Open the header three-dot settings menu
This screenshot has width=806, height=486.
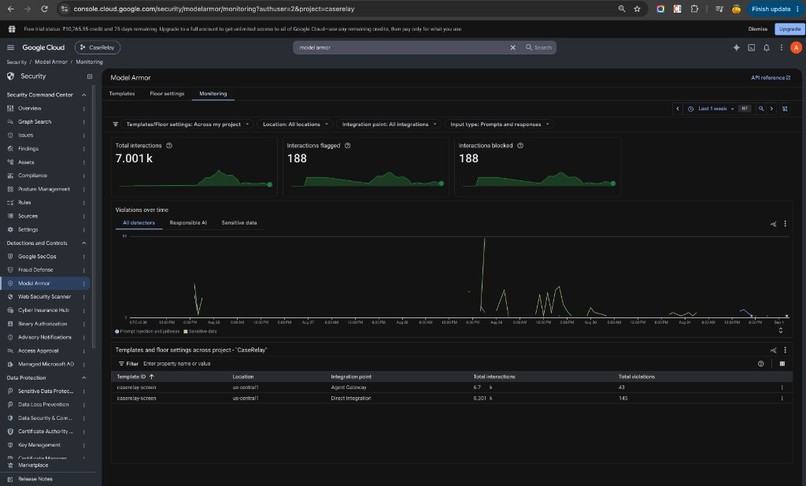(781, 47)
